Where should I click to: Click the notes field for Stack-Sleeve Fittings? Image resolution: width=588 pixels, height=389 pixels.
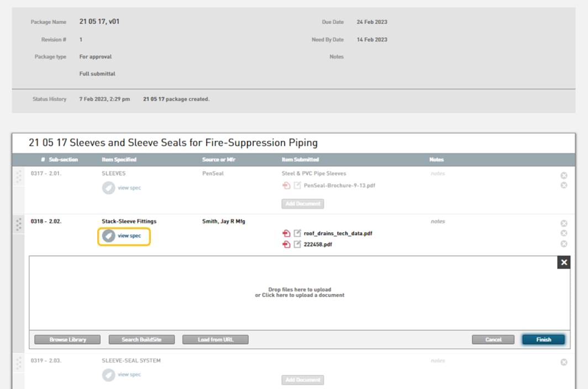tap(438, 222)
